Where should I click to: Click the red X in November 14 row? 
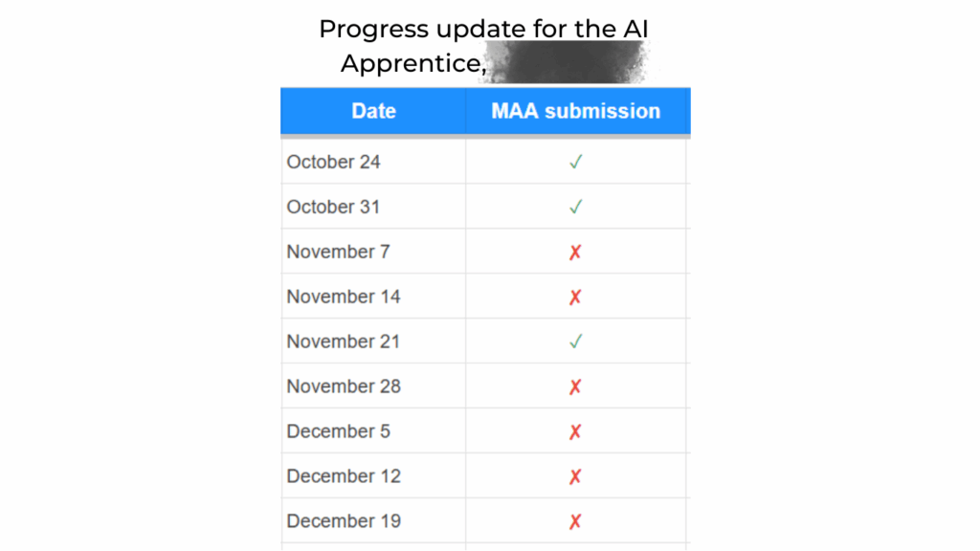[x=575, y=298]
